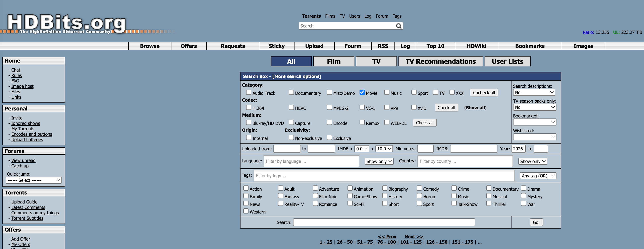Toggle the Exclusive checkbox
The height and width of the screenshot is (249, 644).
pos(329,137)
